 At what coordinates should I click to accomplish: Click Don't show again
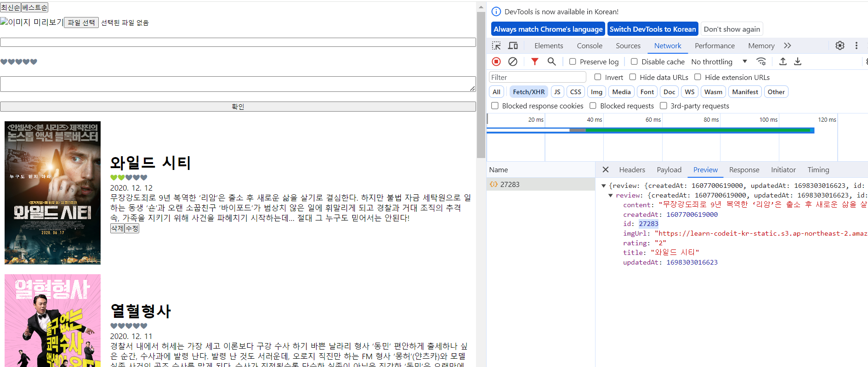click(x=732, y=29)
